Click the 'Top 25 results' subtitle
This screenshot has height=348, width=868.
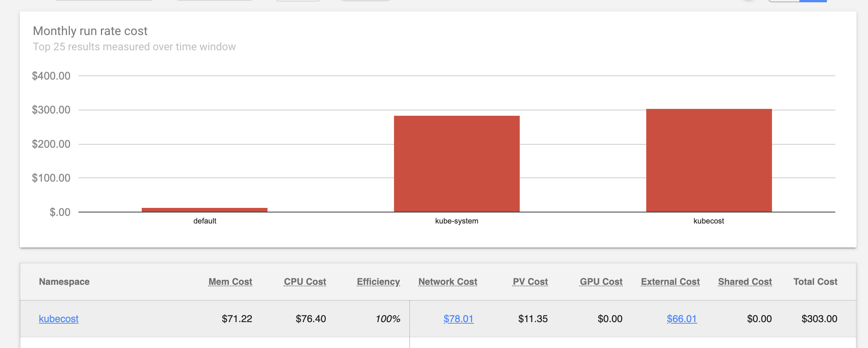tap(134, 47)
